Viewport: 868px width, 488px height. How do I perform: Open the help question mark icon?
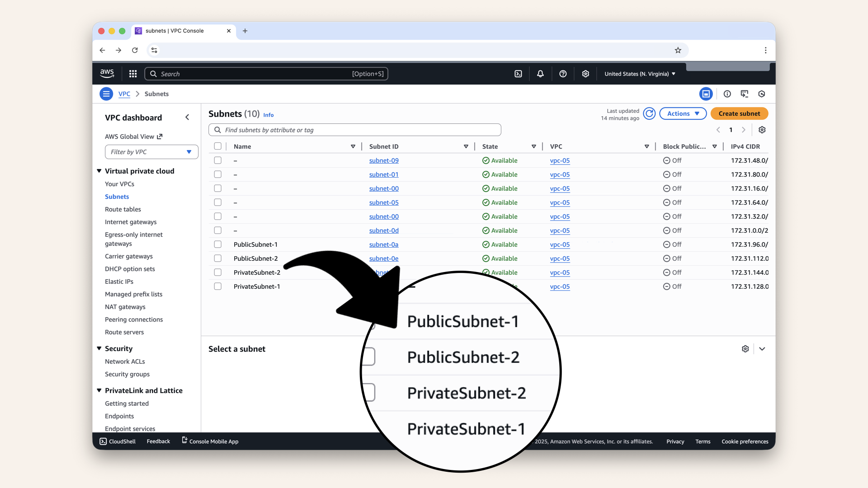click(x=563, y=74)
